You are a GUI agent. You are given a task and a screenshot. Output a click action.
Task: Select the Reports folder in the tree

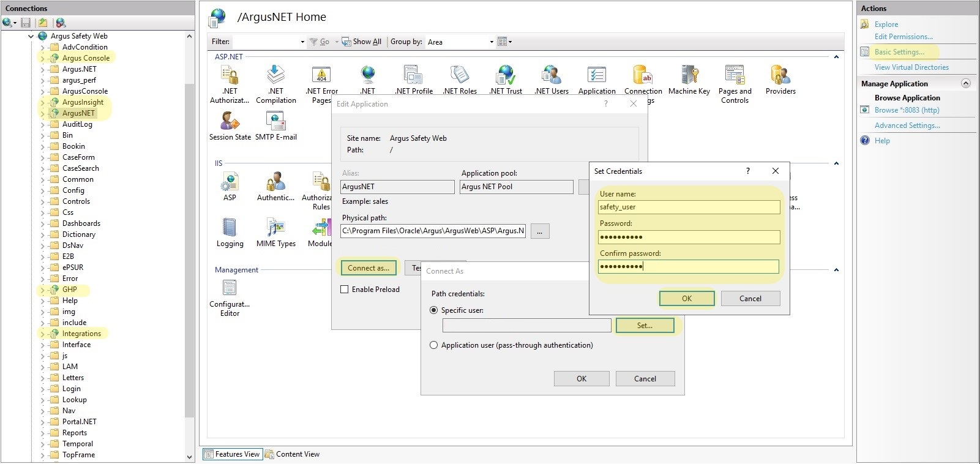point(75,433)
